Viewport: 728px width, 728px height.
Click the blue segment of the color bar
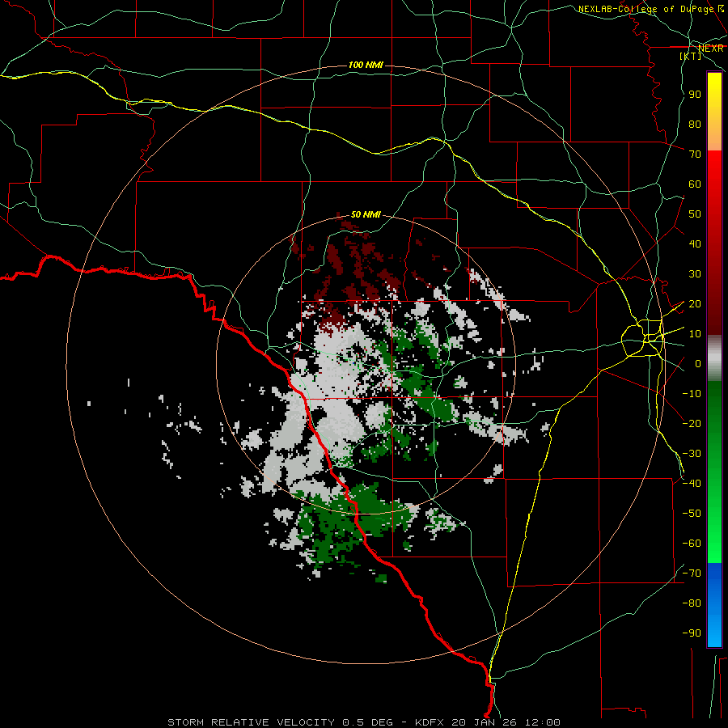[714, 604]
